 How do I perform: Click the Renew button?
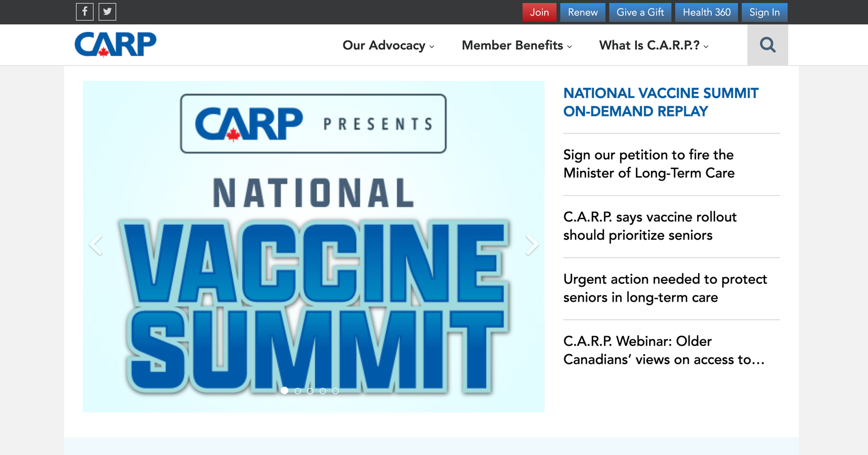(x=583, y=12)
